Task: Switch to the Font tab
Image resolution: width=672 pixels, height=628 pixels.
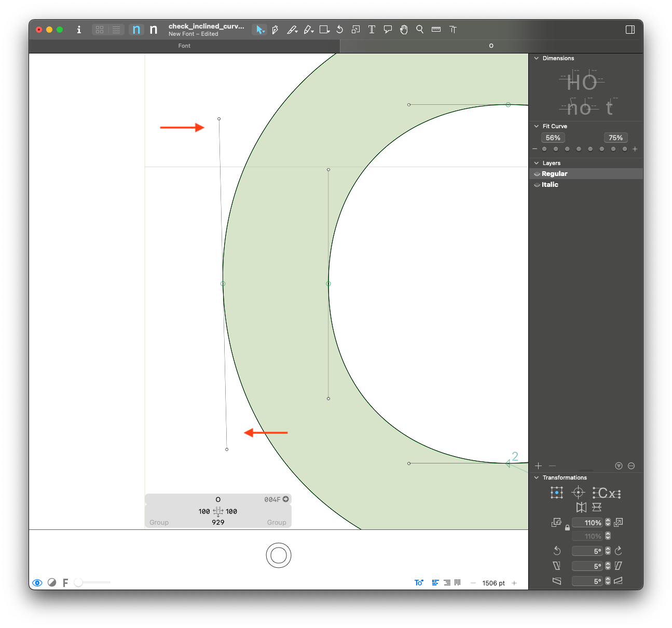Action: (184, 46)
